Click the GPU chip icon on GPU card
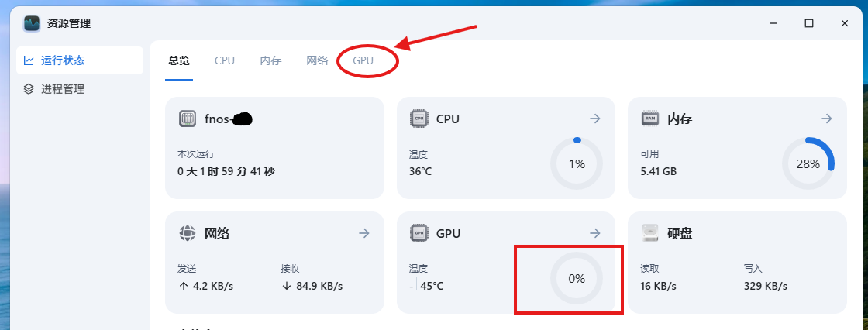 pyautogui.click(x=419, y=233)
